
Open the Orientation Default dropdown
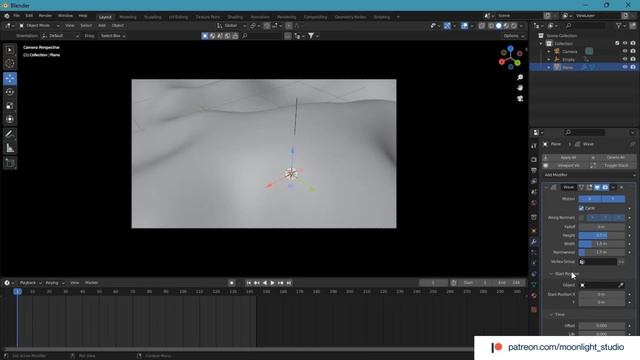click(x=60, y=36)
